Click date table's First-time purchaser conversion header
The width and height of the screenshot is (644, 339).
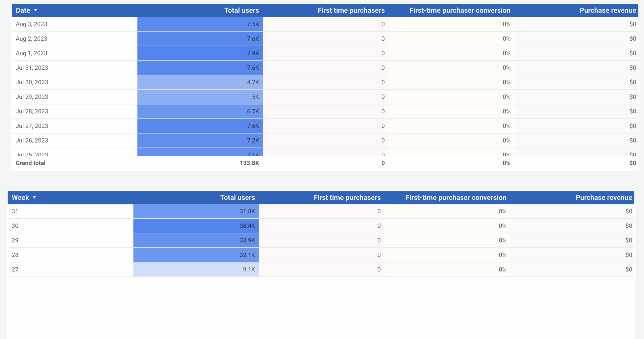[460, 10]
